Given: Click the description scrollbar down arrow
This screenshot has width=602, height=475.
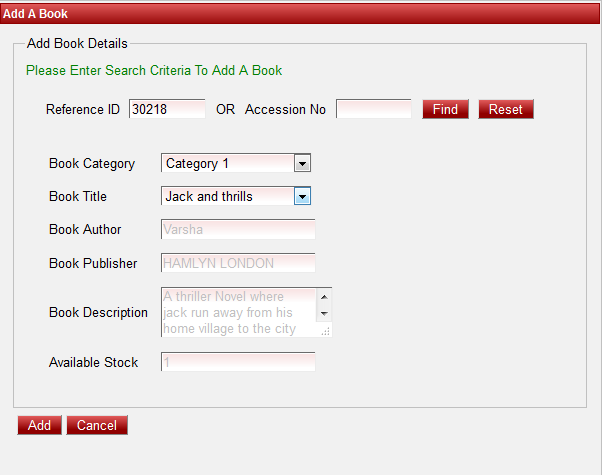Looking at the screenshot, I should pyautogui.click(x=323, y=314).
